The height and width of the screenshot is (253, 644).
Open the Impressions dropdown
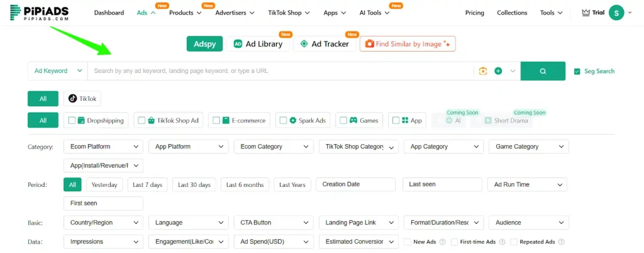(x=104, y=242)
